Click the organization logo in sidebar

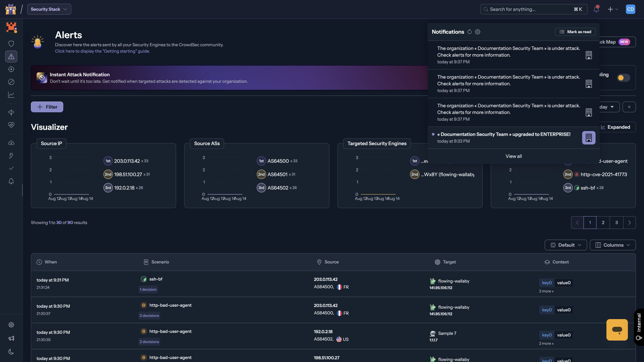pos(11,27)
